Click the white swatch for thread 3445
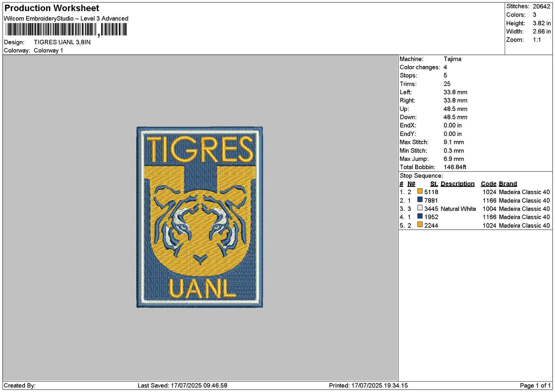Viewport: 555px width, 392px height. pos(420,208)
